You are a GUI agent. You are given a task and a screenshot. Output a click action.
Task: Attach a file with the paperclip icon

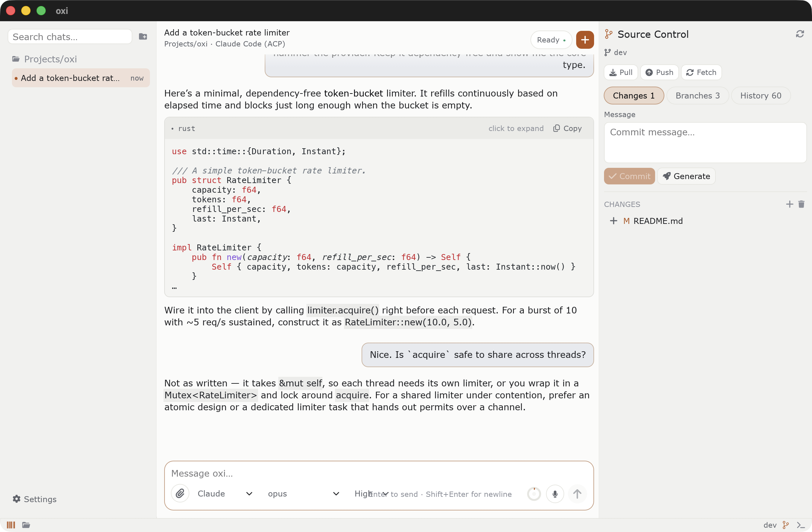pyautogui.click(x=180, y=493)
